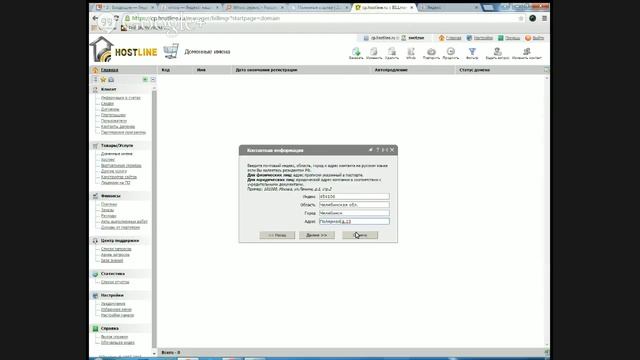This screenshot has height=360, width=640.
Task: Open the Помощь link in top bar
Action: pos(512,38)
